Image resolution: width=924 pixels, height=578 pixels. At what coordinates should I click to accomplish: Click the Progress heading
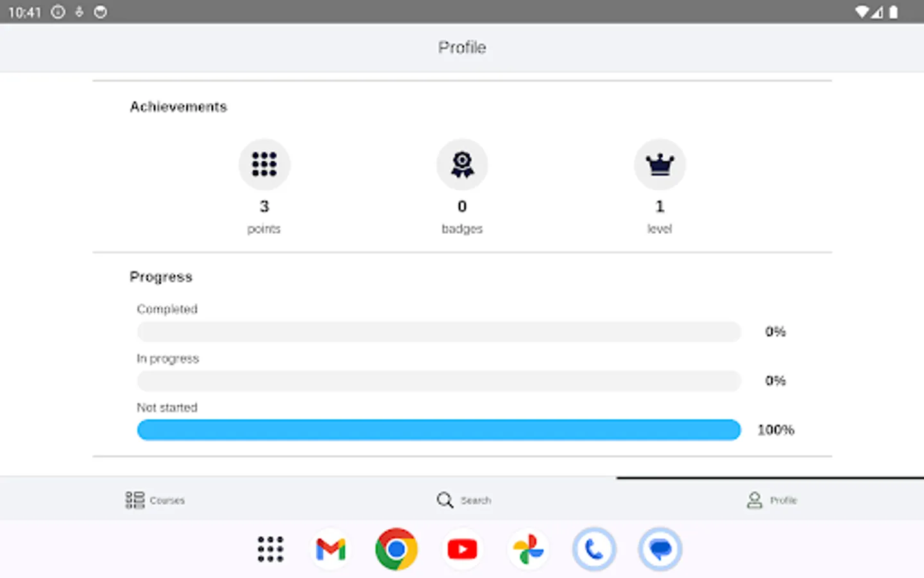161,277
